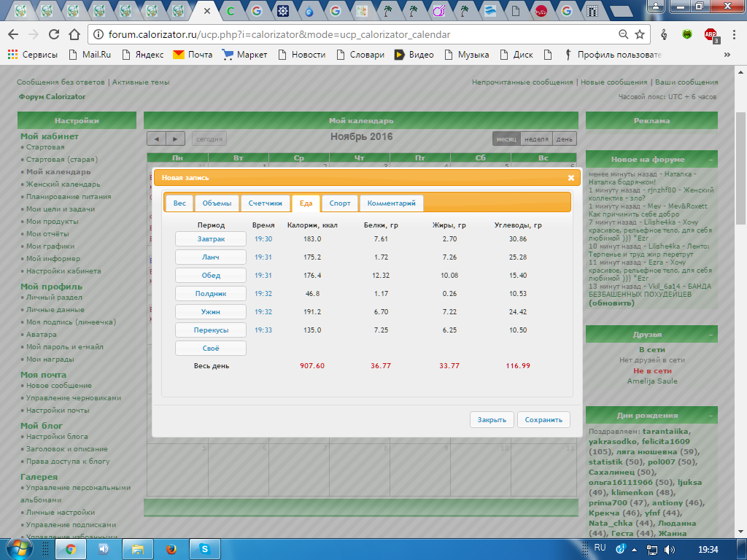This screenshot has width=747, height=560.
Task: Collapse the Новое на форуме panel
Action: (711, 160)
